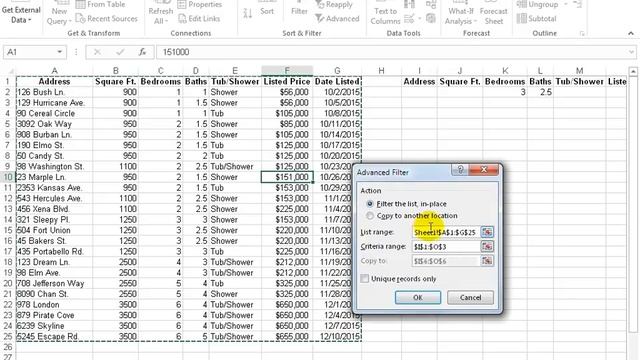
Task: Click the Enter formula checkmark icon
Action: [x=120, y=52]
